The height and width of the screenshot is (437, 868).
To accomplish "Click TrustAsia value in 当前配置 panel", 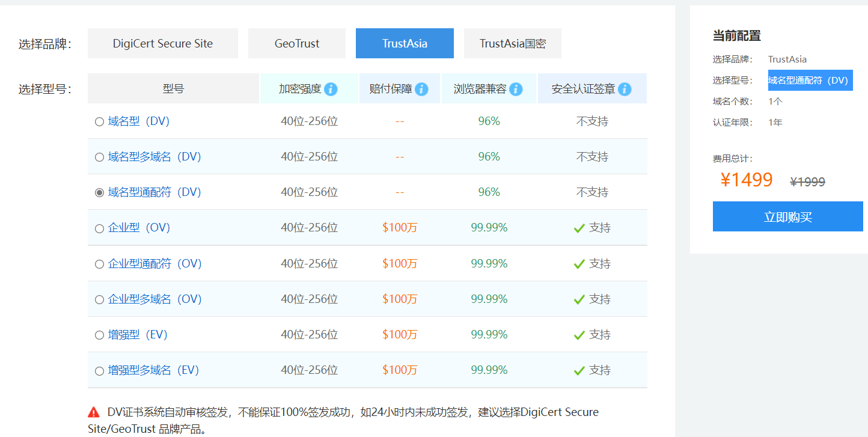I will pos(787,60).
